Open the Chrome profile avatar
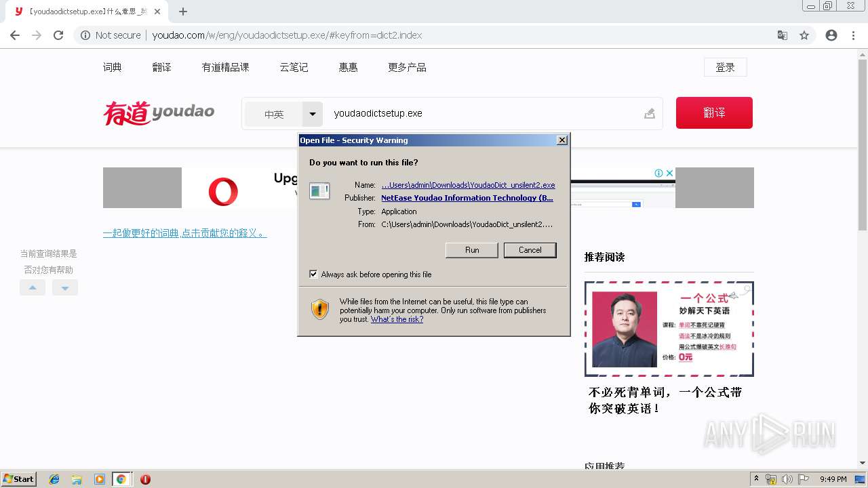The width and height of the screenshot is (868, 488). [831, 35]
